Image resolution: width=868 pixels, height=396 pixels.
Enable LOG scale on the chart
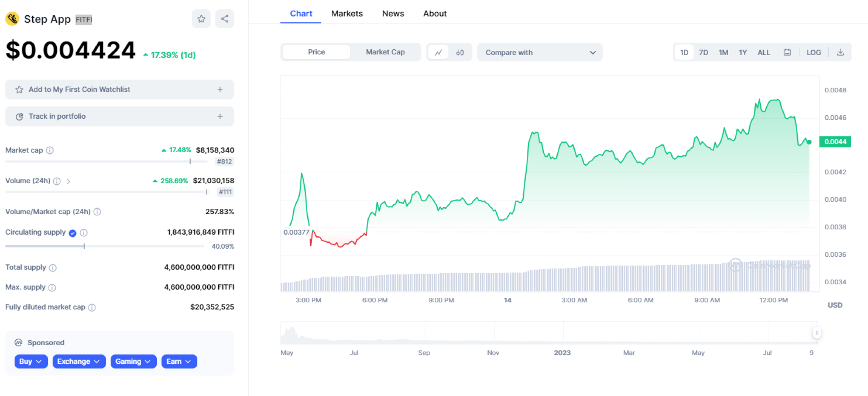(813, 52)
